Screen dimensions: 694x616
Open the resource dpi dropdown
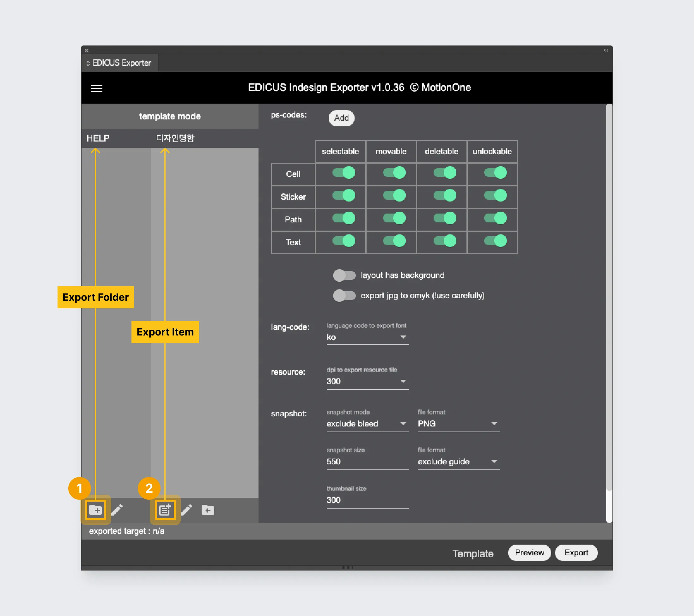coord(367,382)
